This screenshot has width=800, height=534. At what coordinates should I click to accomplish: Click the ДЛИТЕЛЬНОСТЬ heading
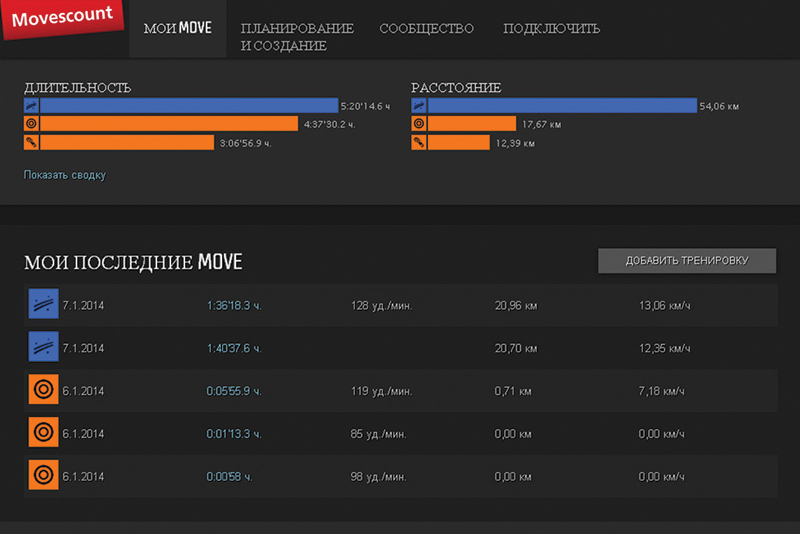coord(78,88)
